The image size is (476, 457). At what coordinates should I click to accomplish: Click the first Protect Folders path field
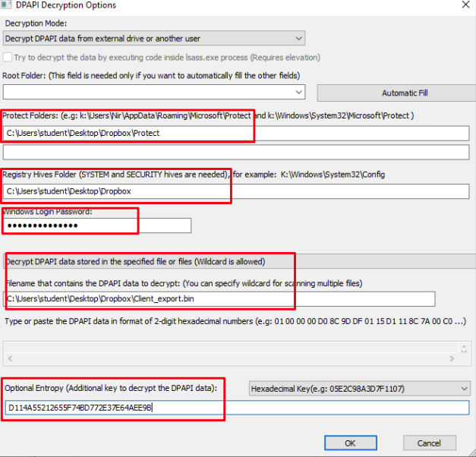click(x=237, y=133)
